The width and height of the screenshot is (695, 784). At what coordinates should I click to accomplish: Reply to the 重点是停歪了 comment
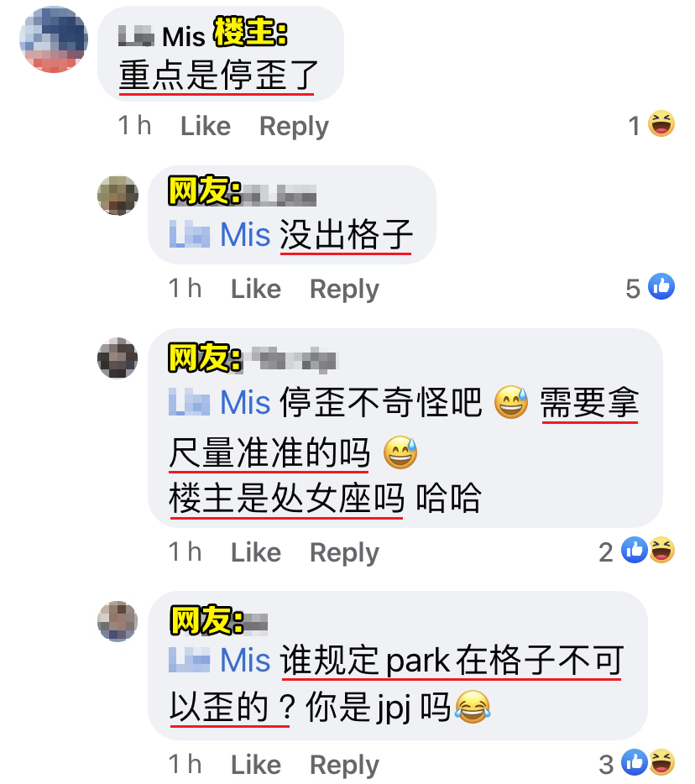tap(294, 127)
